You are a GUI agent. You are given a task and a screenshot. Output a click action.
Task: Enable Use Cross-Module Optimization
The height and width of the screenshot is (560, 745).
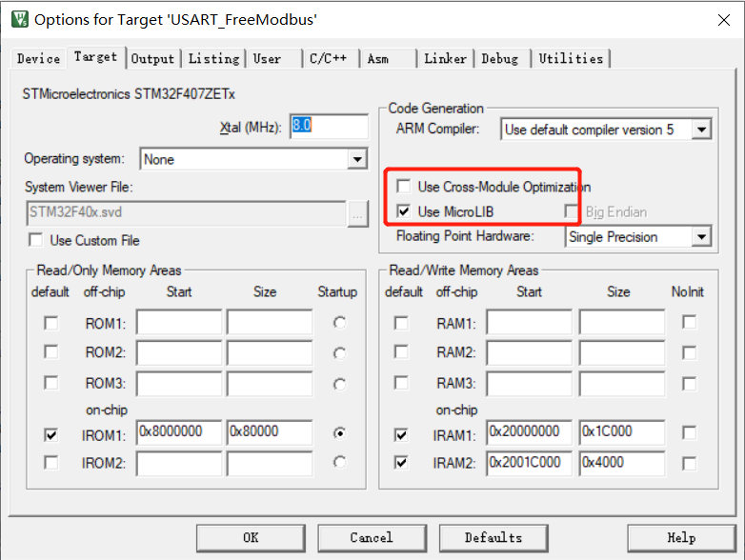point(404,187)
